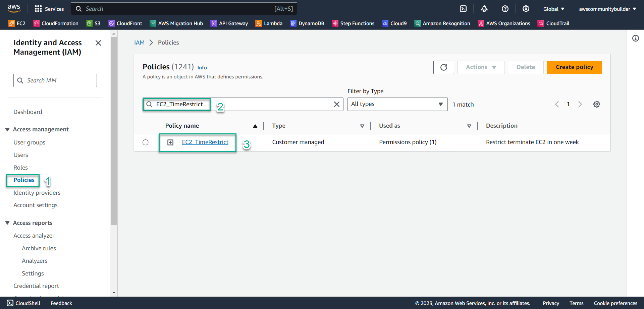This screenshot has width=644, height=309.
Task: Open the awscommunitybuilder account menu
Action: [x=607, y=9]
